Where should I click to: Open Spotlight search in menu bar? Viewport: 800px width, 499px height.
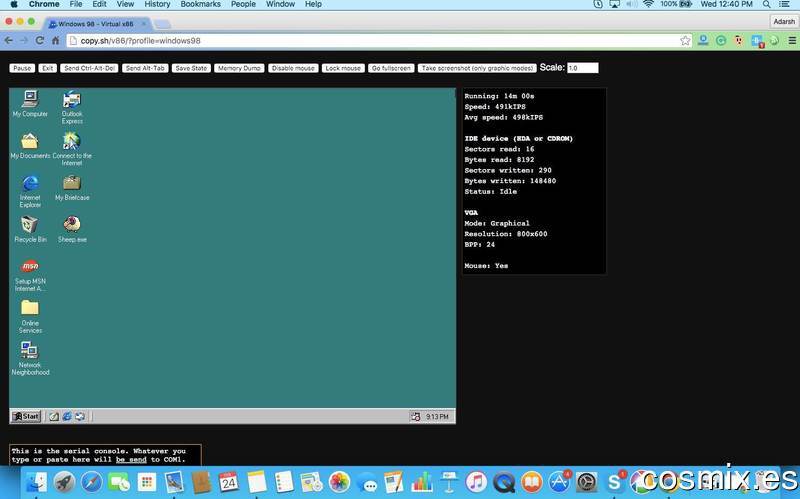point(766,4)
